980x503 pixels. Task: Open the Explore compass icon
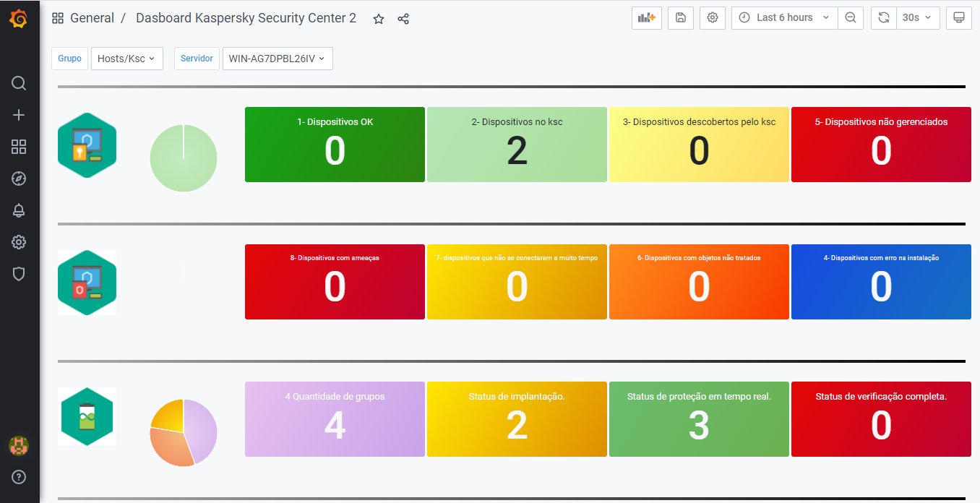(19, 179)
